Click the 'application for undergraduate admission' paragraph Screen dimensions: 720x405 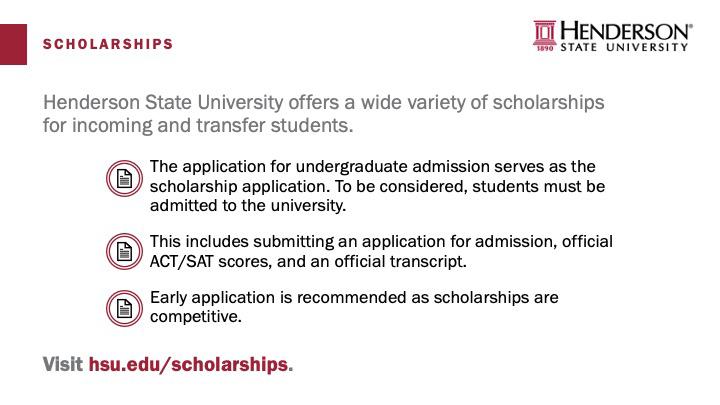pos(377,186)
